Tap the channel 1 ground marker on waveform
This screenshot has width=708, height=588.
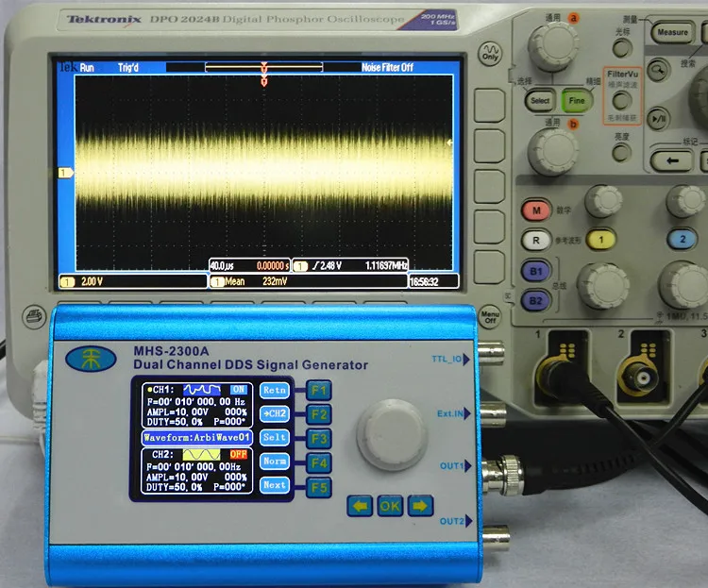(x=65, y=173)
